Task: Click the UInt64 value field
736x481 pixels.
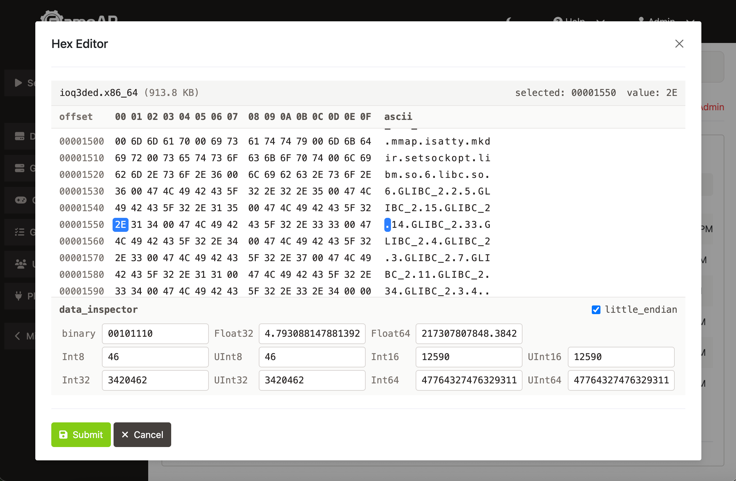Action: pos(621,380)
